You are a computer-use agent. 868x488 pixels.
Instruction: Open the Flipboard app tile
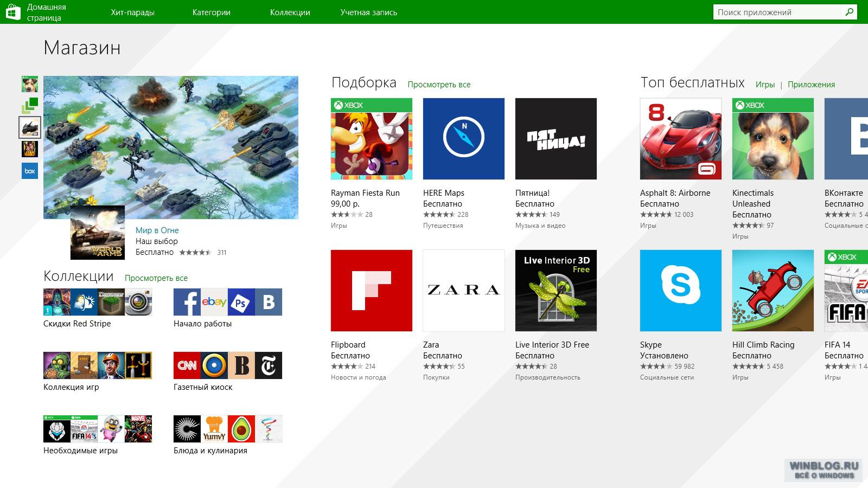pyautogui.click(x=372, y=291)
